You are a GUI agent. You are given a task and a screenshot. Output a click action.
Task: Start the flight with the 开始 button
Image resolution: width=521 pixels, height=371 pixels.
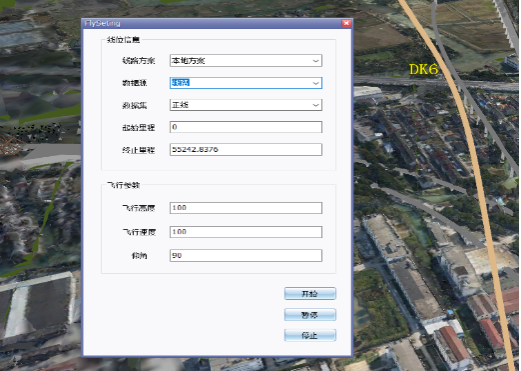coord(310,294)
